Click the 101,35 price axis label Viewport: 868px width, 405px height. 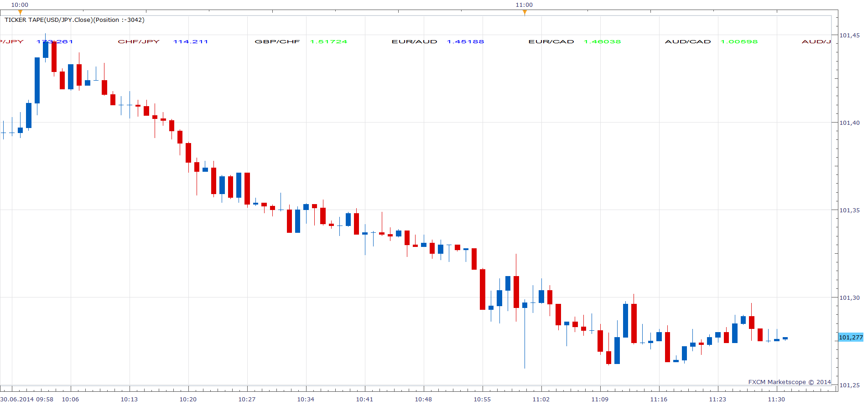(x=850, y=210)
